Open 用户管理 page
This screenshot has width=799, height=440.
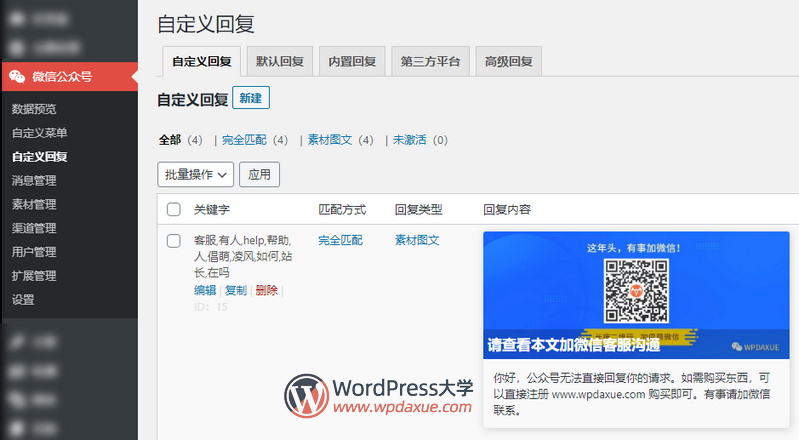[x=34, y=251]
